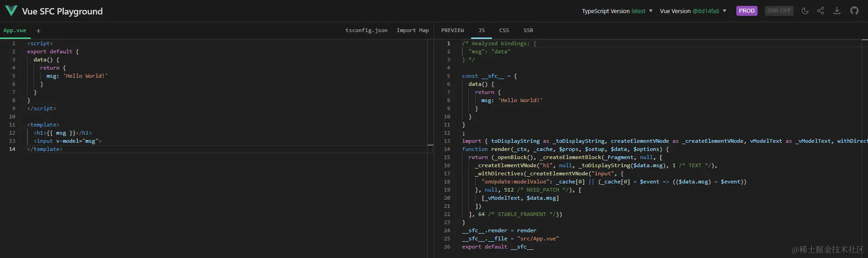Click the import toDisplayString line in output

[664, 141]
